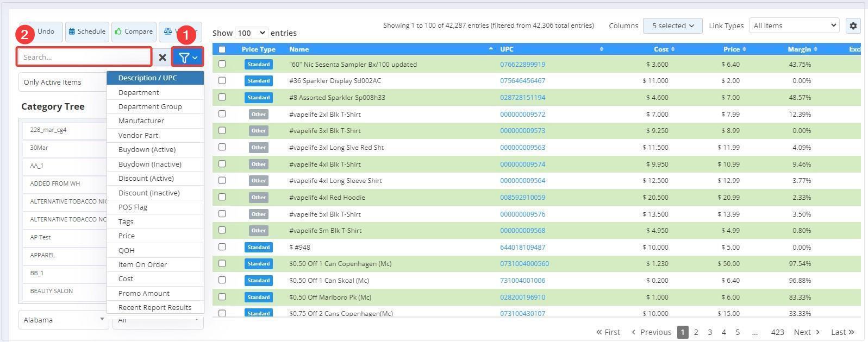Open UPC link 075646456467
This screenshot has width=868, height=342.
(522, 80)
